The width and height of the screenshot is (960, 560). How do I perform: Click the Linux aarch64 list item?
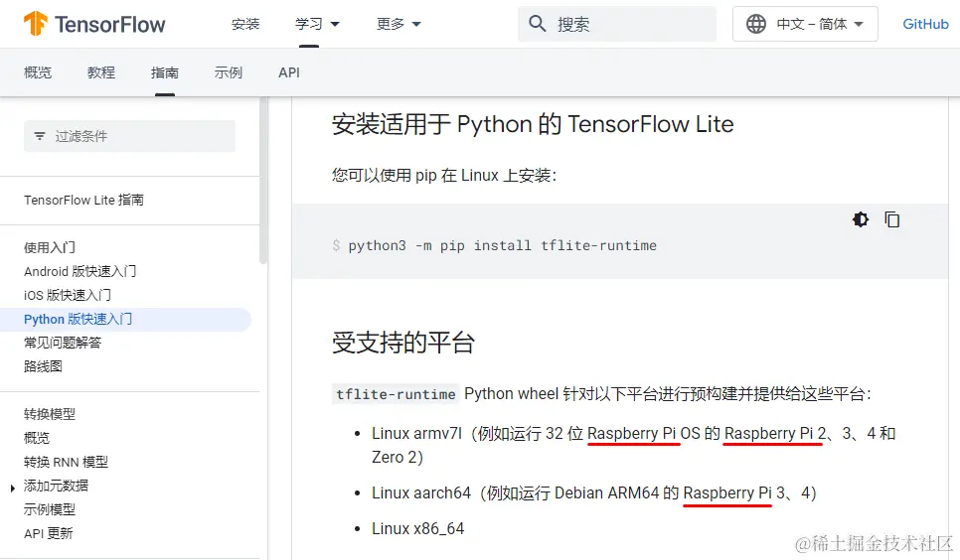(x=594, y=492)
